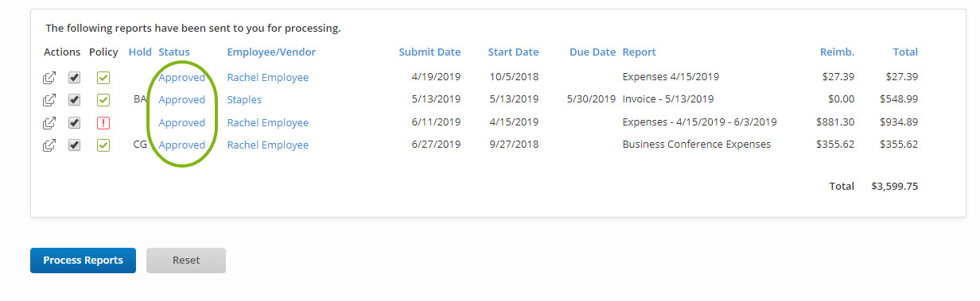Sort by the Due Date column
The width and height of the screenshot is (980, 301).
tap(593, 52)
